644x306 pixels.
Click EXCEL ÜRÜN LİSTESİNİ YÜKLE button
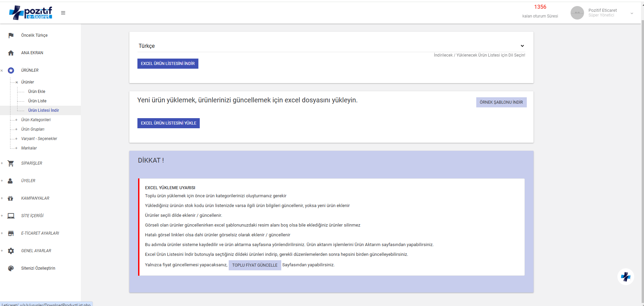click(x=168, y=123)
